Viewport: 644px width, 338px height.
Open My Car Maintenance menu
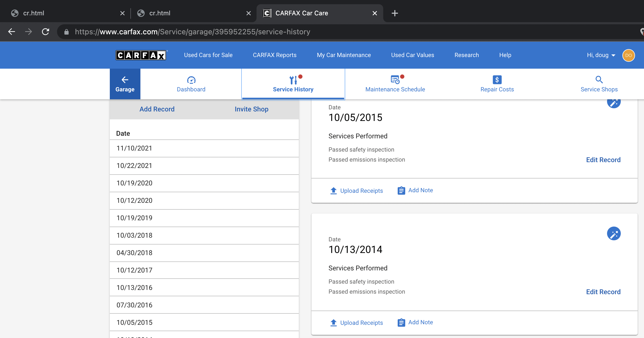(x=344, y=55)
